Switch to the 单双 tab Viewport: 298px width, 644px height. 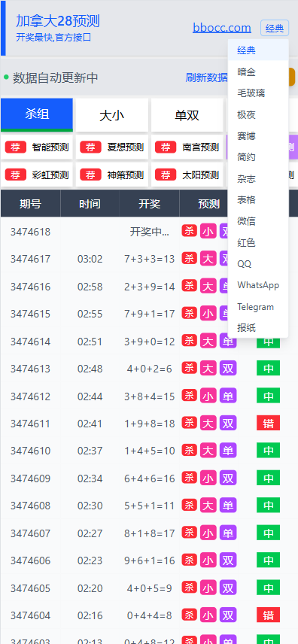click(187, 115)
